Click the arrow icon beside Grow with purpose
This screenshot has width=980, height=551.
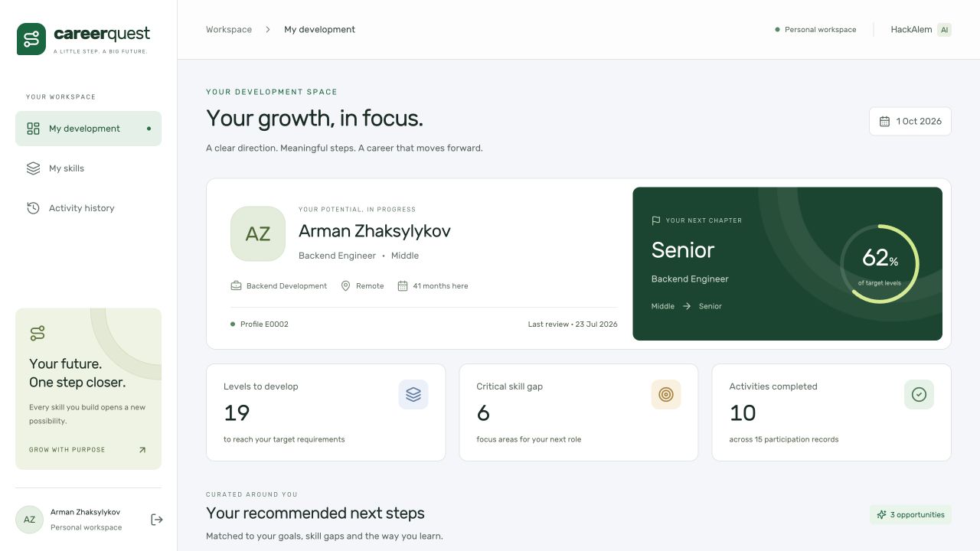click(x=142, y=450)
